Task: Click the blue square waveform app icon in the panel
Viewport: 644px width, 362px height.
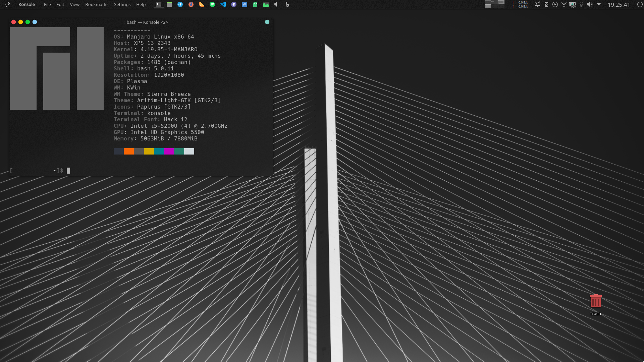Action: click(x=245, y=4)
